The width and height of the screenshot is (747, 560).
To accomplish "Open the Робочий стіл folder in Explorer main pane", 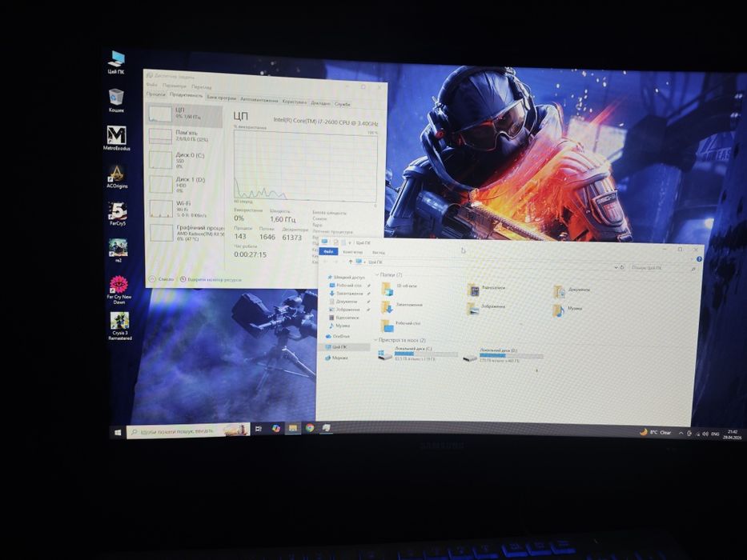I will [x=401, y=324].
